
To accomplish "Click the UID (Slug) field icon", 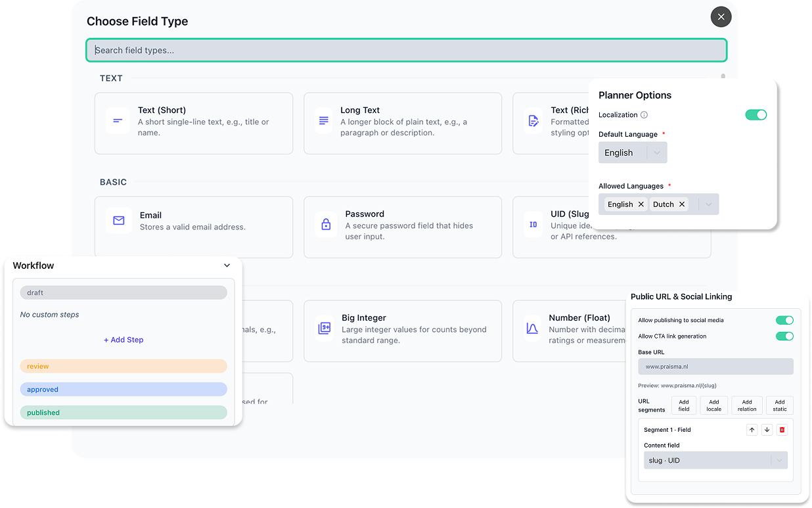I will coord(534,225).
